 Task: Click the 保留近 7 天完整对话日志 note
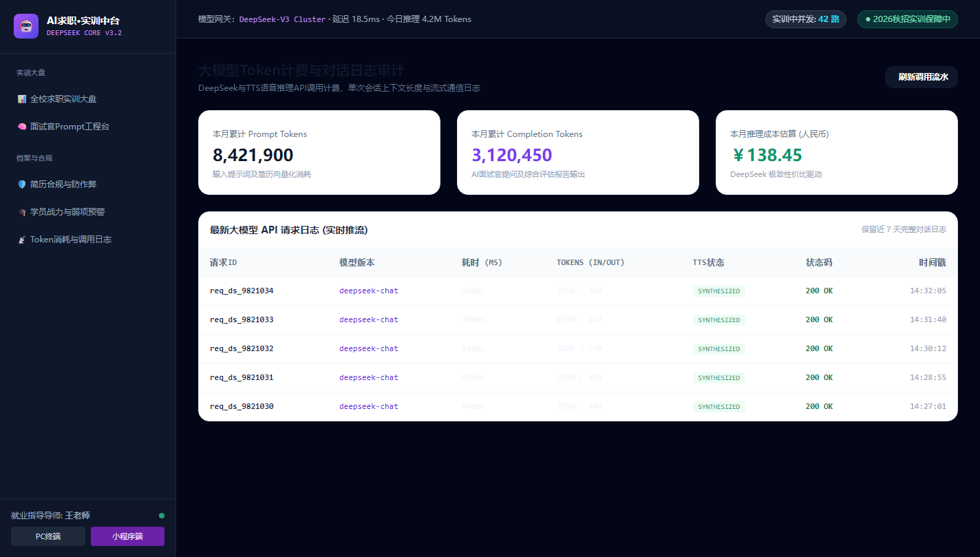(x=904, y=229)
